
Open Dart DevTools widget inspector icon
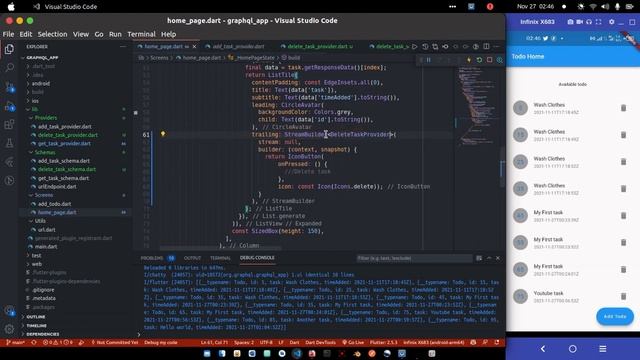pos(500,60)
